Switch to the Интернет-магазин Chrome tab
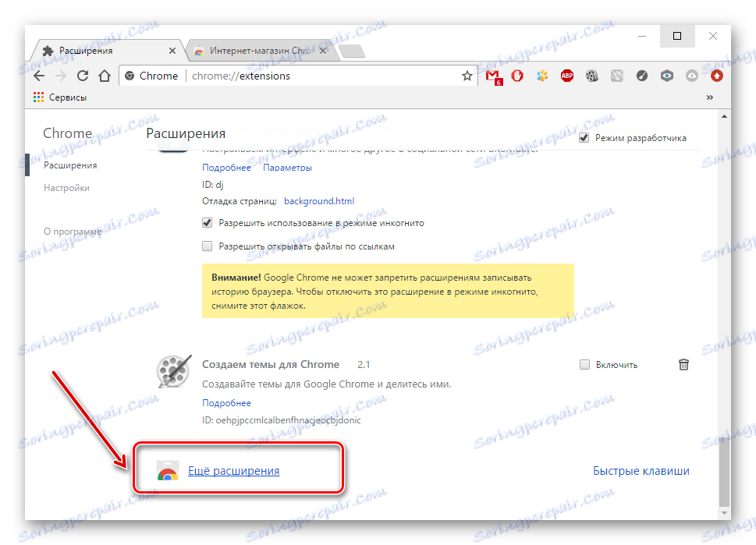 [259, 51]
